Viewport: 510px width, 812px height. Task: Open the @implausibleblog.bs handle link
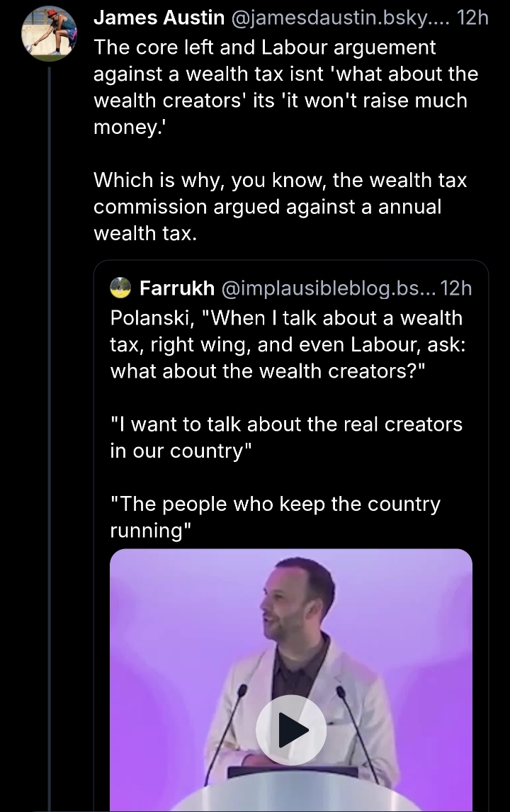(329, 288)
